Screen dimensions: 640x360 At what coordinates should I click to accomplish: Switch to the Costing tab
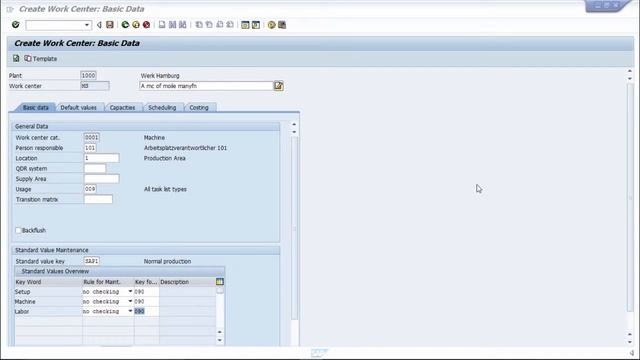point(199,107)
